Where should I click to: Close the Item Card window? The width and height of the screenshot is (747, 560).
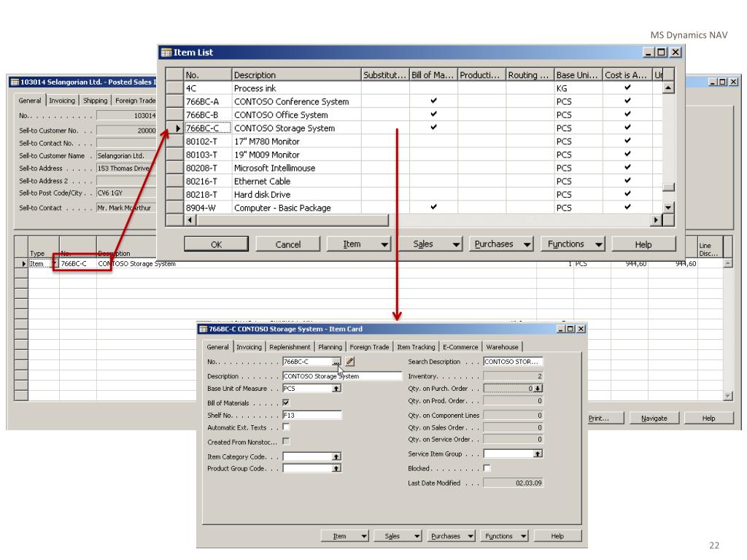(x=581, y=329)
